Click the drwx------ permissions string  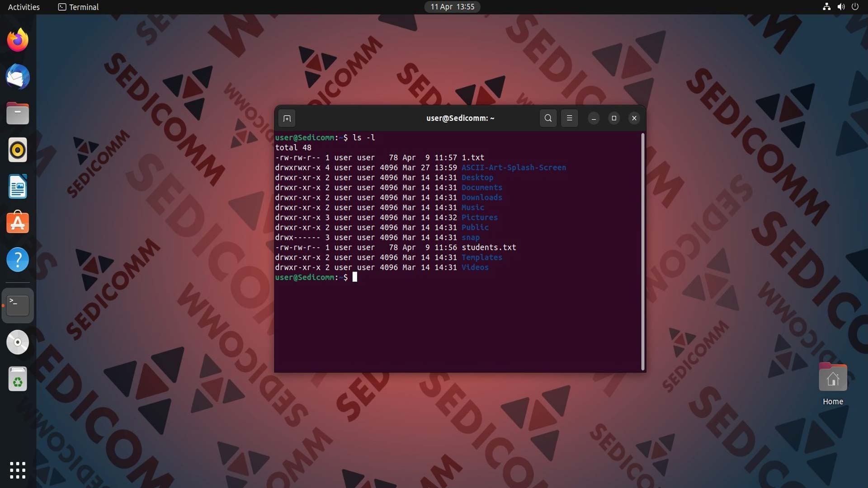click(x=297, y=237)
